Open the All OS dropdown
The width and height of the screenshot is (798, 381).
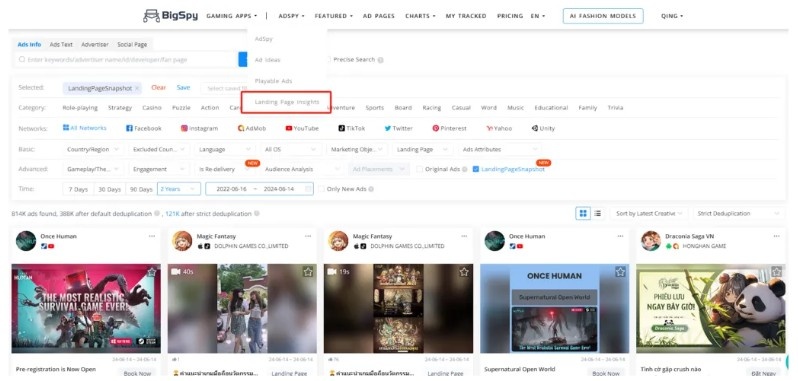click(291, 150)
